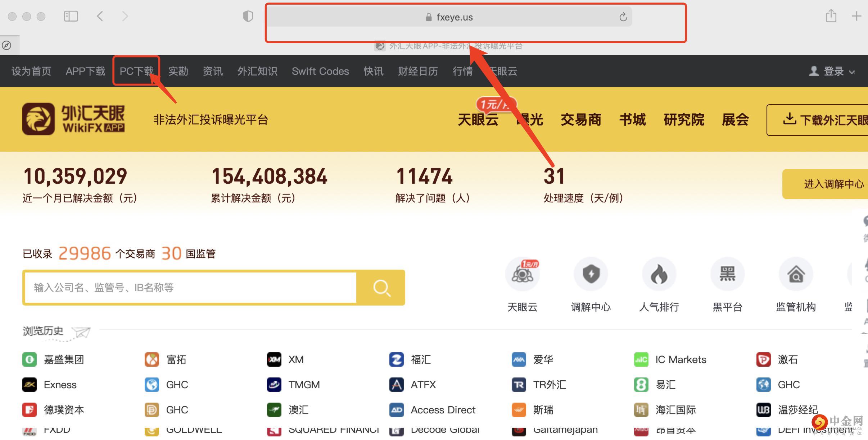This screenshot has width=868, height=440.
Task: Click the privacy shield icon in Safari
Action: point(248,16)
